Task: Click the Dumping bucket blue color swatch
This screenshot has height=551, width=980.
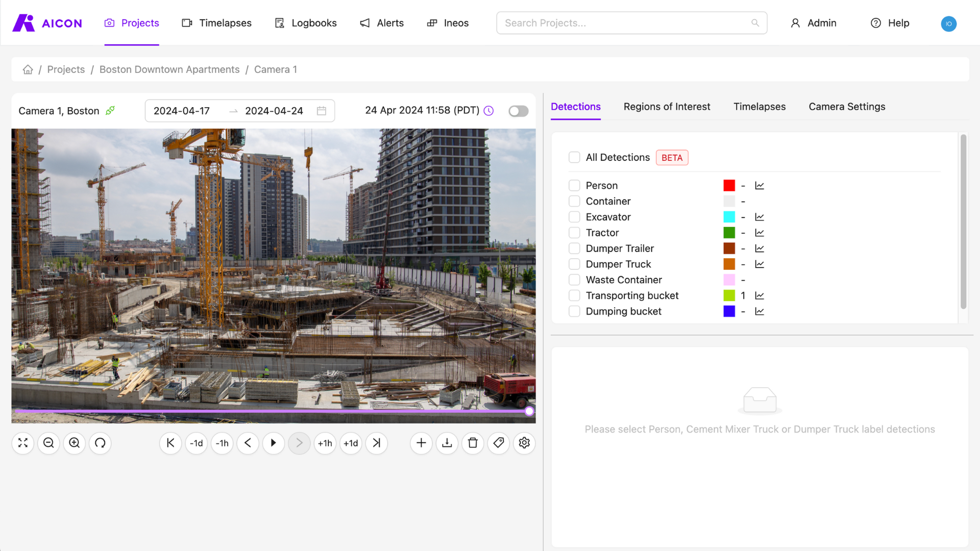Action: (729, 311)
